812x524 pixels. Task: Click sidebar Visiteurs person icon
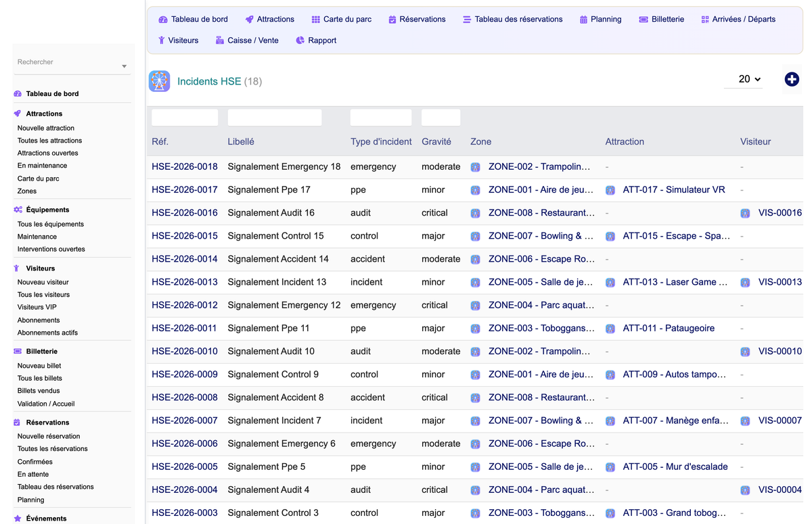point(18,268)
